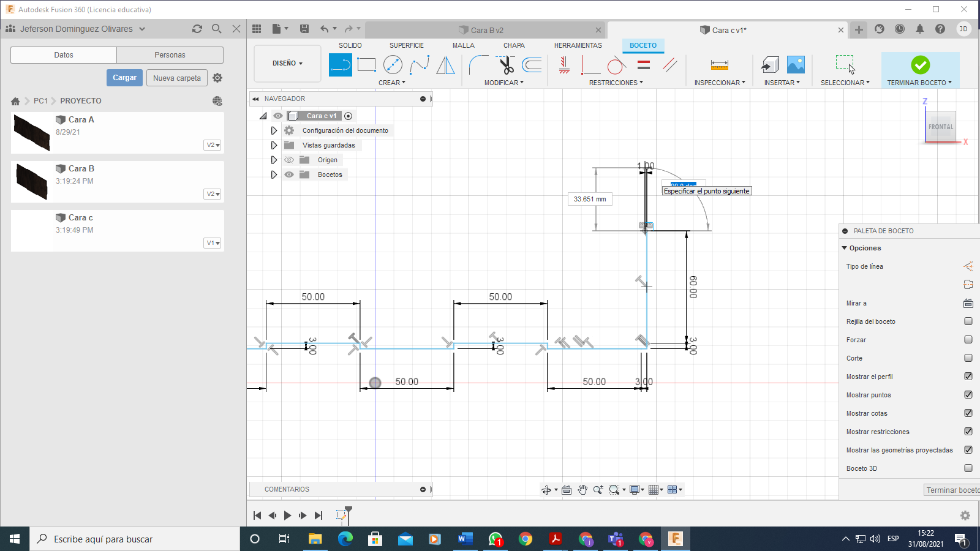
Task: Click the Cargar upload button
Action: (x=125, y=78)
